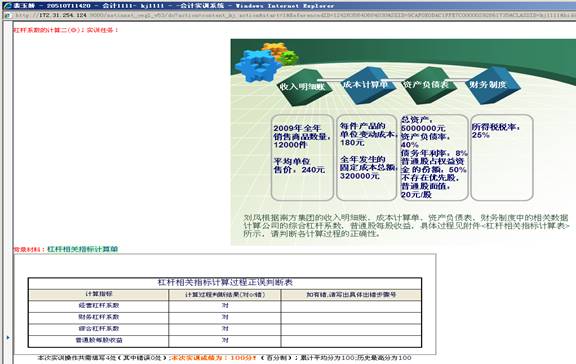This screenshot has width=576, height=364.
Task: Click the result cell for 财务杠杆系数
Action: pos(225,317)
